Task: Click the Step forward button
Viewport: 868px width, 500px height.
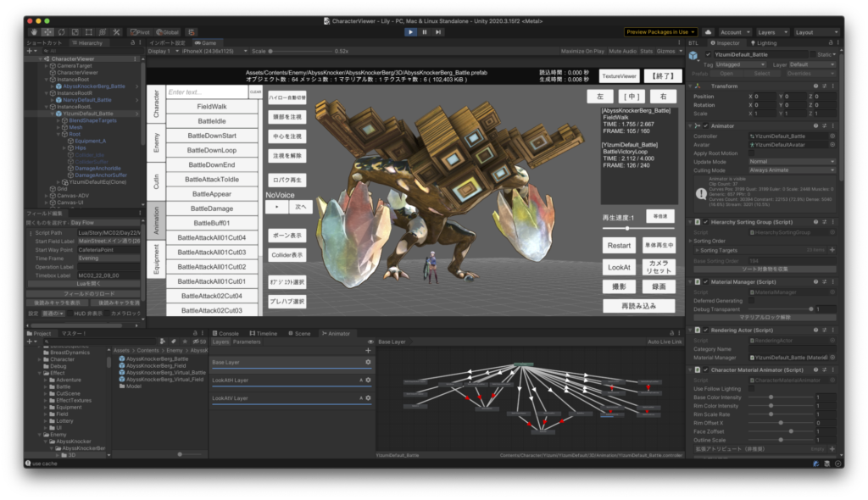Action: (x=438, y=32)
